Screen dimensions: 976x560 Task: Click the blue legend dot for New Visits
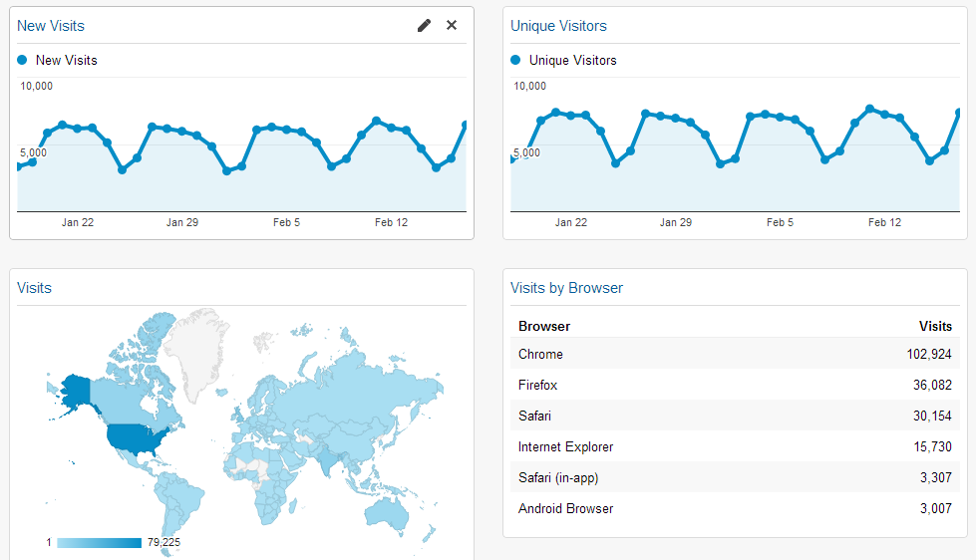click(23, 60)
